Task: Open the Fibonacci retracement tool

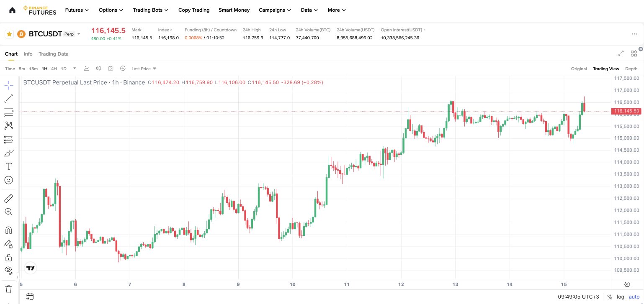Action: pos(8,112)
